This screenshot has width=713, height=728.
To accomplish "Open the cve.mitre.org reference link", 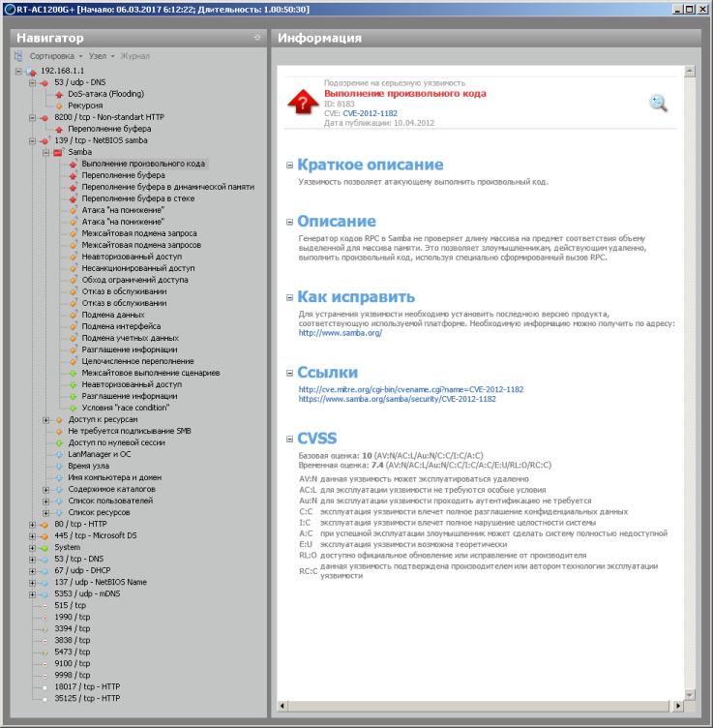I will point(411,389).
